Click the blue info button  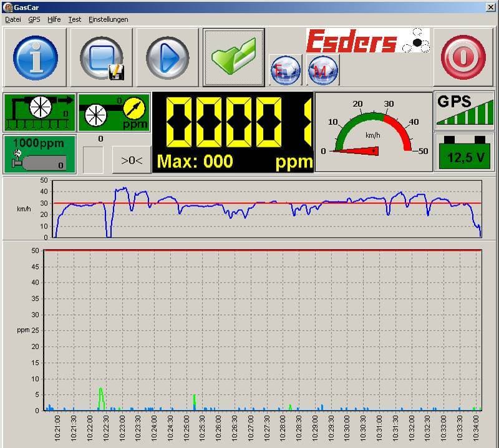click(35, 57)
